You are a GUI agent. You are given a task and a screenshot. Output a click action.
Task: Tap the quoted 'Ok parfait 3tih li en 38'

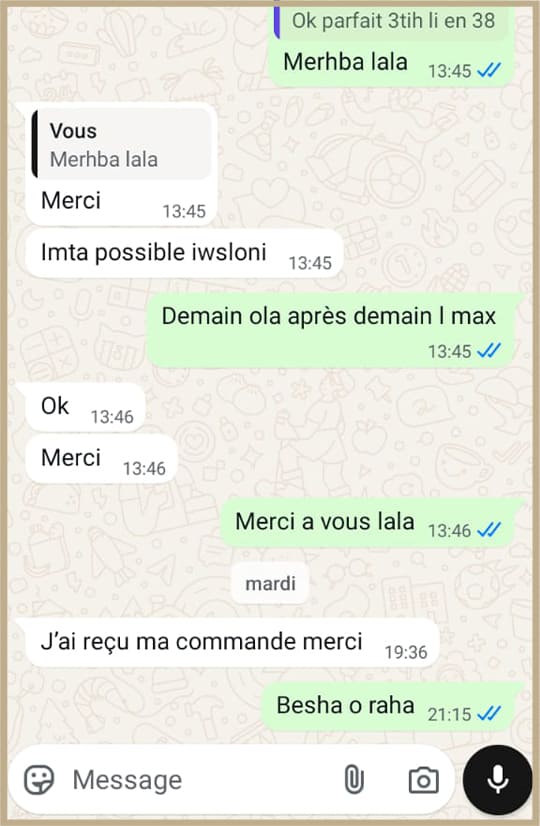click(390, 21)
